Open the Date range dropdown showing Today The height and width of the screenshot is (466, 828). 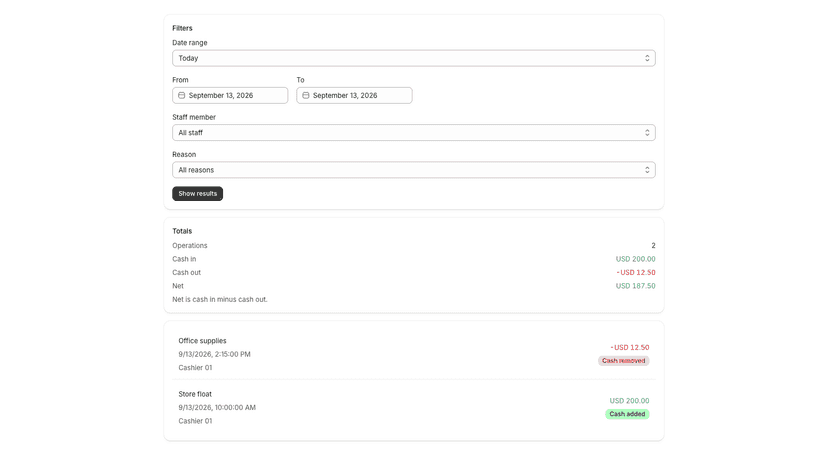(413, 58)
